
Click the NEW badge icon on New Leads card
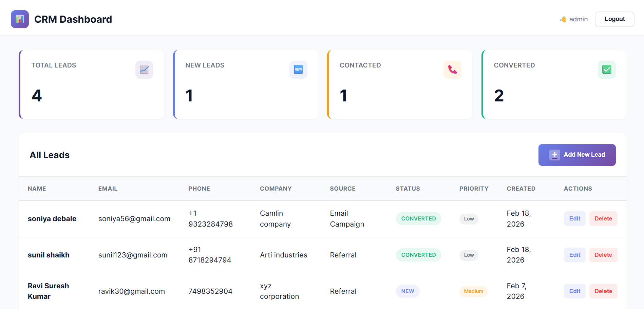[x=298, y=70]
